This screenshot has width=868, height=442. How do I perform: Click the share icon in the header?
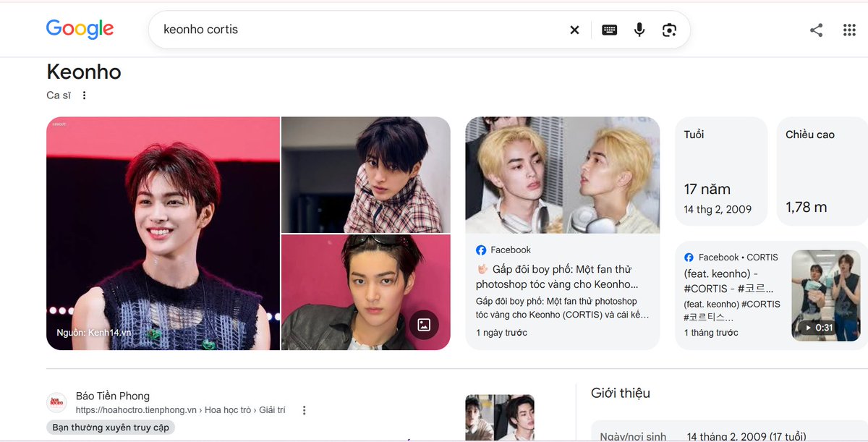(817, 30)
